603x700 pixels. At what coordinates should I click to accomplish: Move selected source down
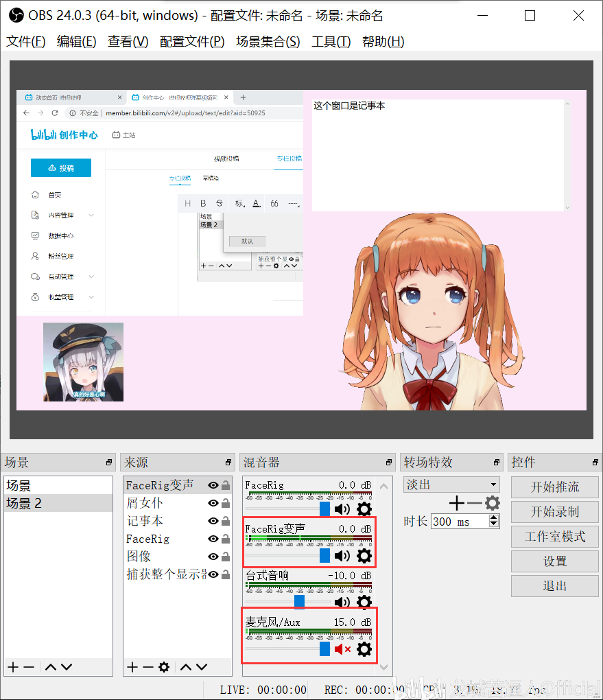pos(202,667)
